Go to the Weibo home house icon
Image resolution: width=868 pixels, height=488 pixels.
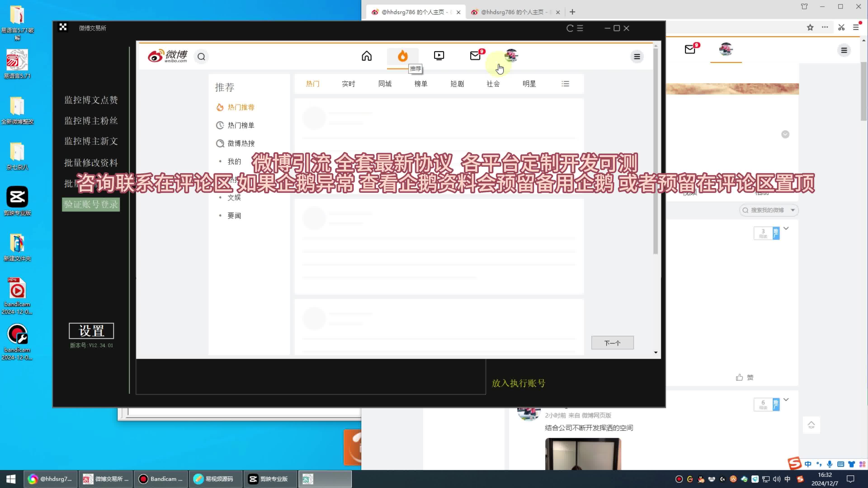(367, 56)
